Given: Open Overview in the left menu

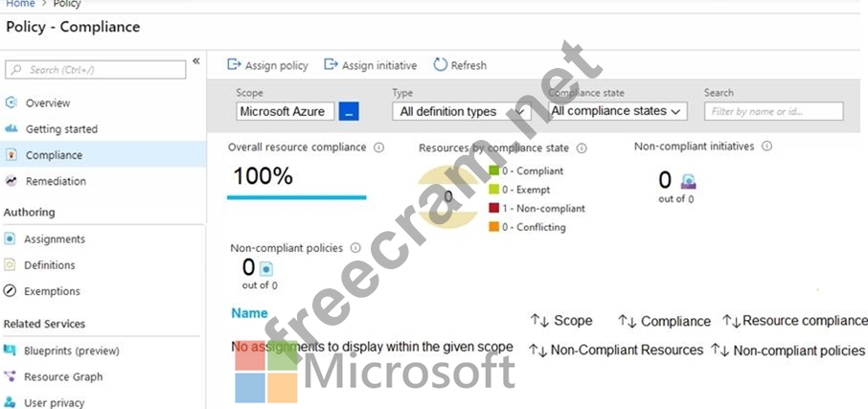Looking at the screenshot, I should 47,102.
